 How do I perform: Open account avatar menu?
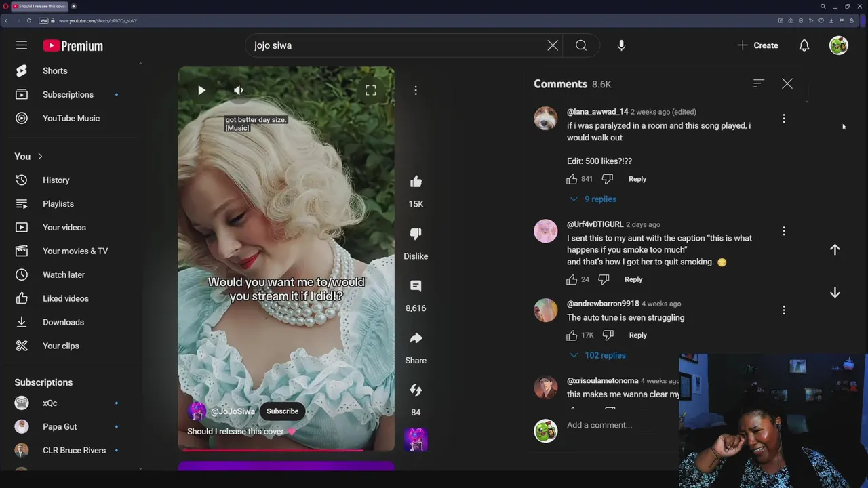point(839,45)
